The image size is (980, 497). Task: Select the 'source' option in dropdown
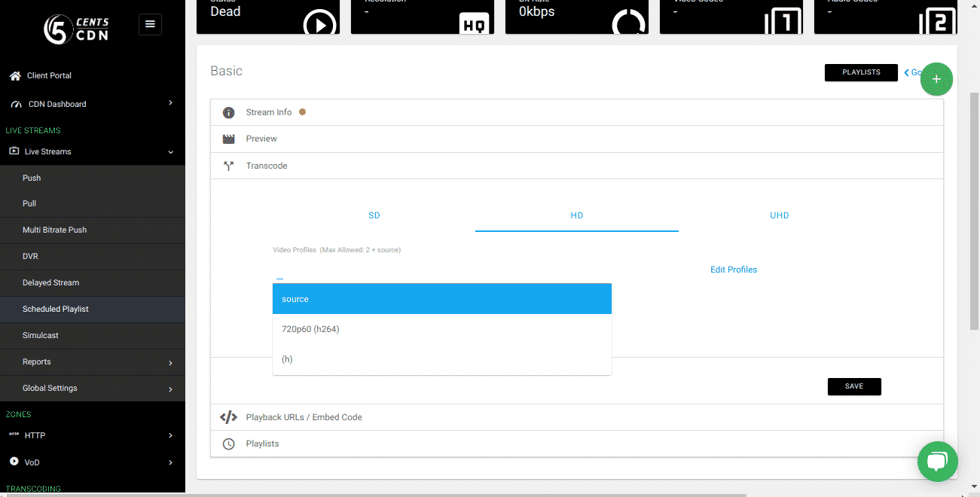442,299
